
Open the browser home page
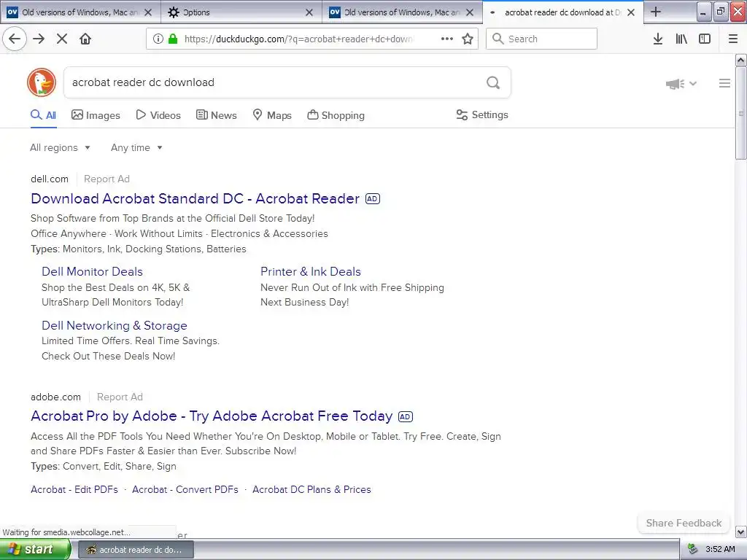85,39
